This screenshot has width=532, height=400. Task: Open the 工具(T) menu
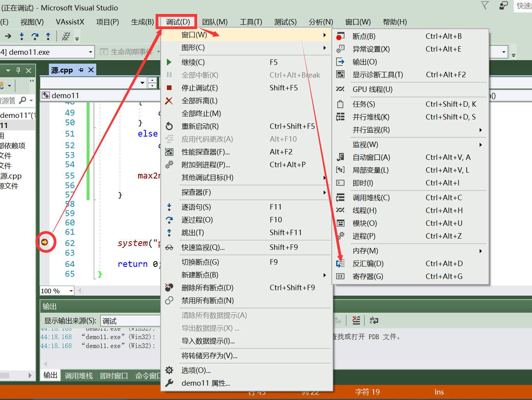click(251, 22)
